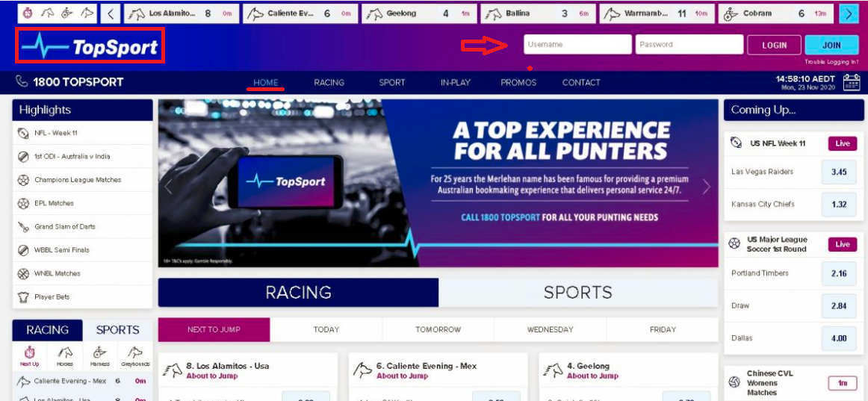This screenshot has height=401, width=868.
Task: Open Champions League Matches highlight
Action: 82,180
